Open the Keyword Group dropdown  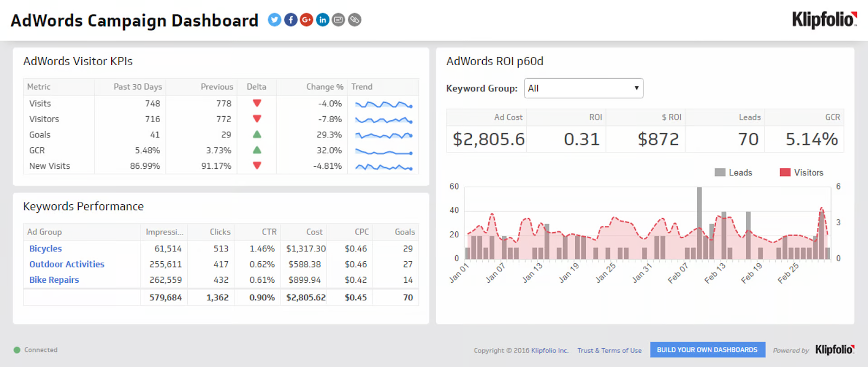[584, 88]
